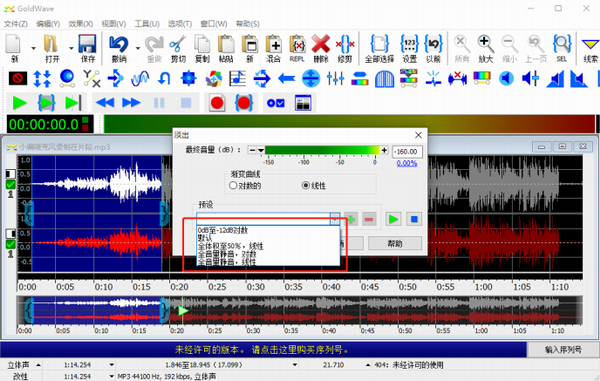Image resolution: width=600 pixels, height=381 pixels.
Task: Toggle the green checkbox of the white upper channel
Action: pyautogui.click(x=11, y=184)
